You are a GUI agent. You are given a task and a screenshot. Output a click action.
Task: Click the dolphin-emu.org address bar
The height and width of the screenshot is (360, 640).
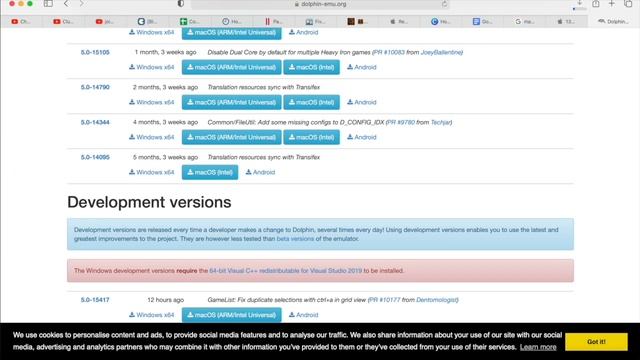[320, 4]
